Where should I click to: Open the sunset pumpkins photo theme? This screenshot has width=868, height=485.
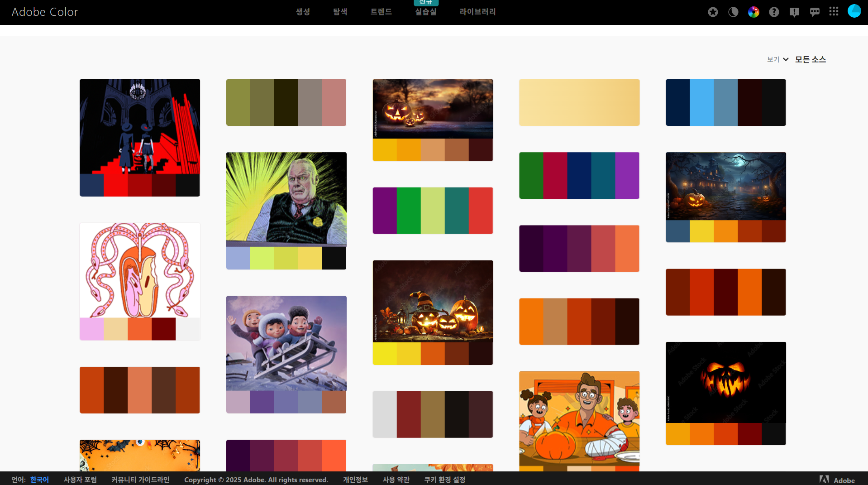433,109
